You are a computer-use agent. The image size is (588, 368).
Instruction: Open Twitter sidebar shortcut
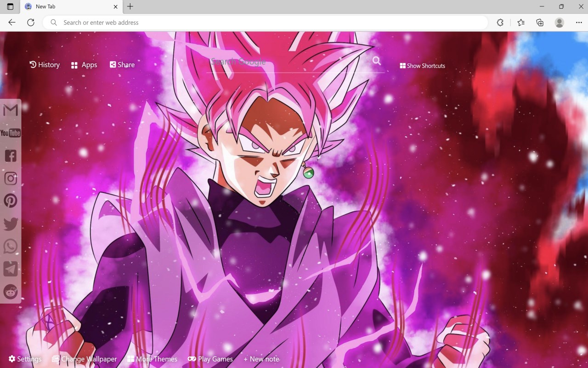[x=11, y=224]
